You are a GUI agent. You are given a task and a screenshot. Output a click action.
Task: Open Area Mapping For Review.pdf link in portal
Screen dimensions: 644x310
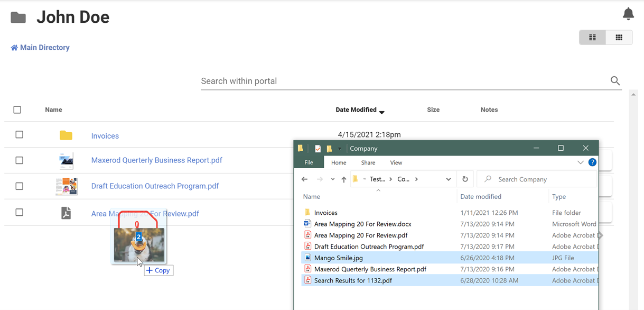pos(145,214)
